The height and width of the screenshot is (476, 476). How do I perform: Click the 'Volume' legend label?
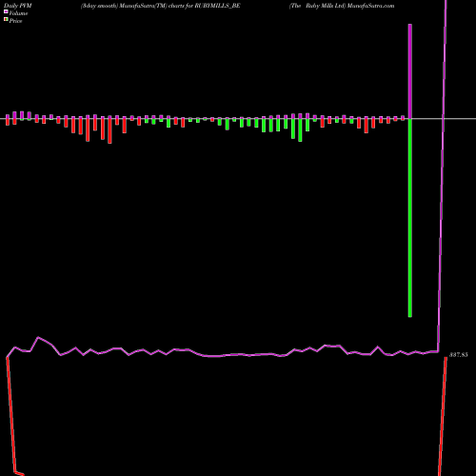click(18, 13)
